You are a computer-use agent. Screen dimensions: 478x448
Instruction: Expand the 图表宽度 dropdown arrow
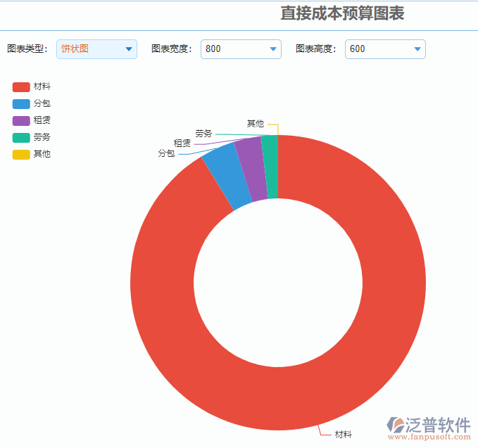273,49
